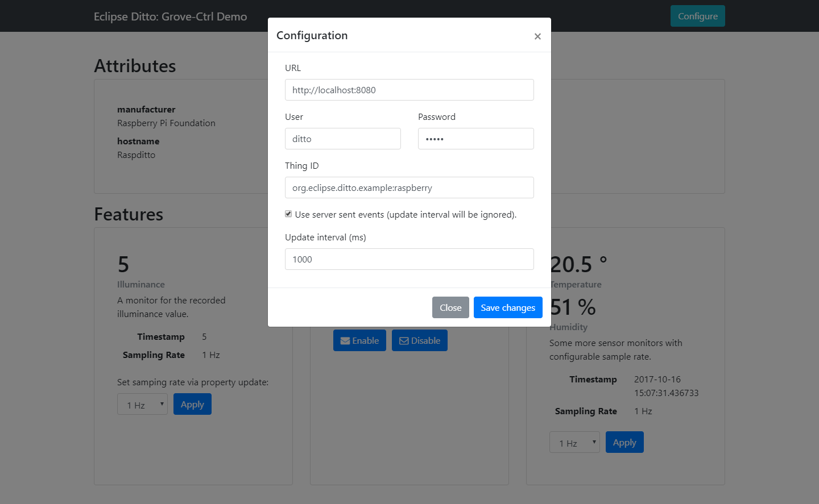Click the 'Raspditto' hostname value
The image size is (819, 504).
pyautogui.click(x=136, y=155)
